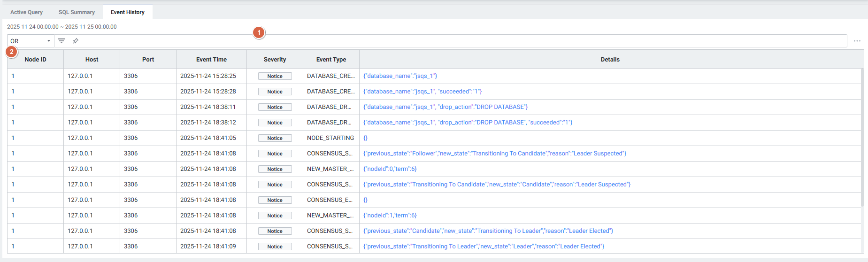Open details link with nodeId 0 term 6

[390, 169]
